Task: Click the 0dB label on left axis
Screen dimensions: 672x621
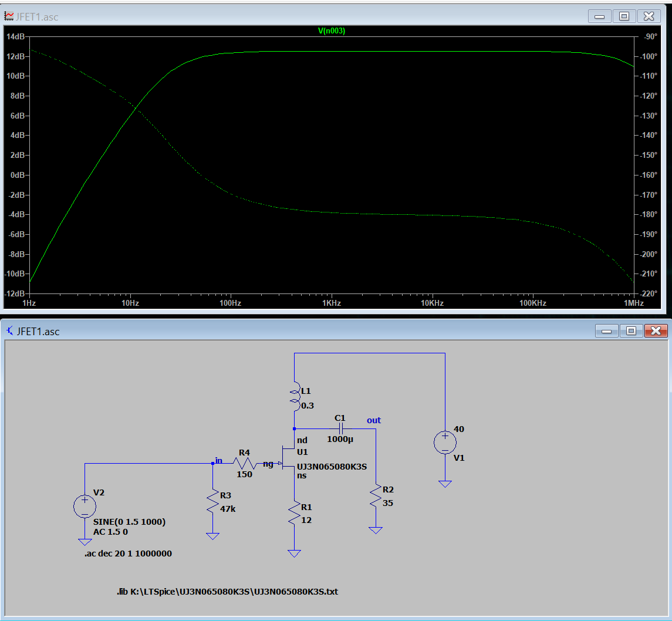Action: click(x=17, y=175)
